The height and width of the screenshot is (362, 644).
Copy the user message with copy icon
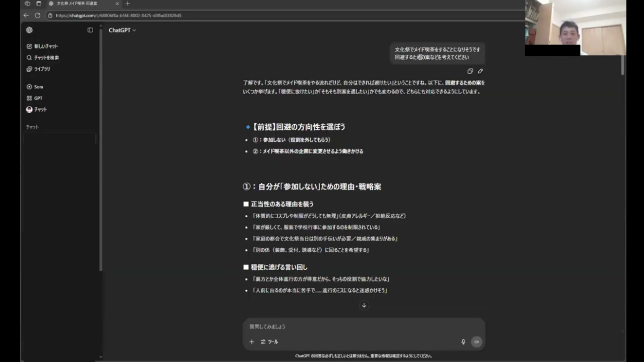tap(470, 71)
